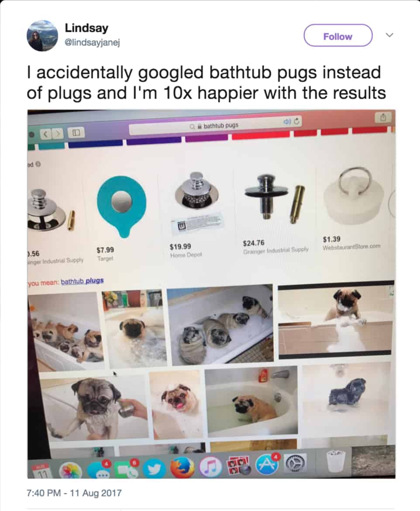The image size is (420, 511).
Task: Open Firefox from the dock
Action: 182,468
